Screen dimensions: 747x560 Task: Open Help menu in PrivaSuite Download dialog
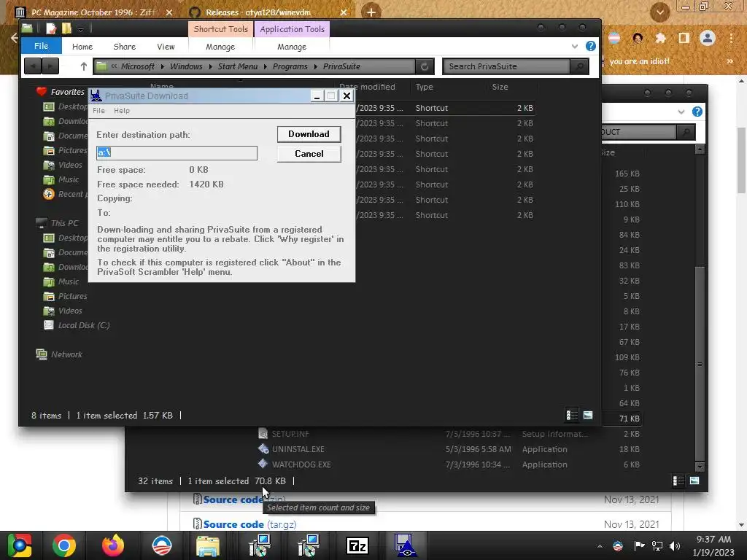tap(122, 111)
